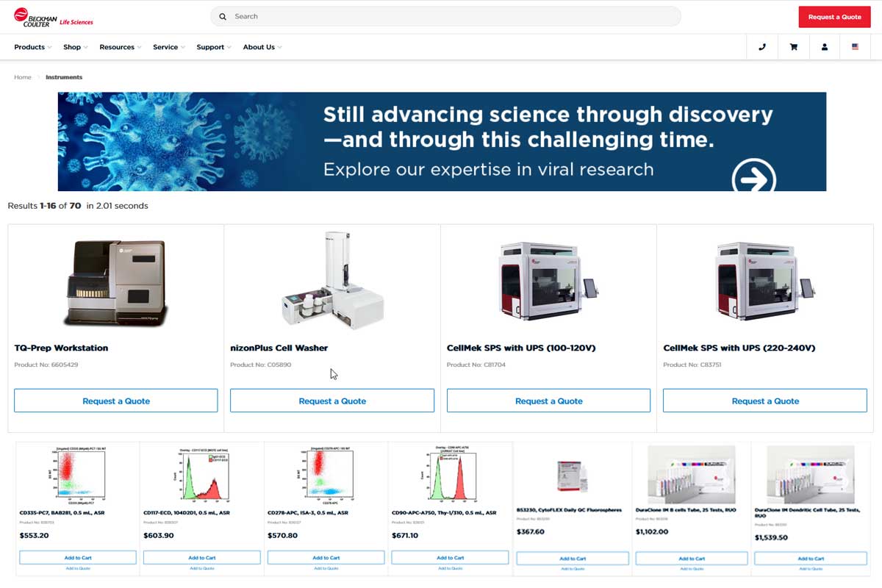The height and width of the screenshot is (588, 882).
Task: Request a quote for TQ-Prep Workstation
Action: (116, 401)
